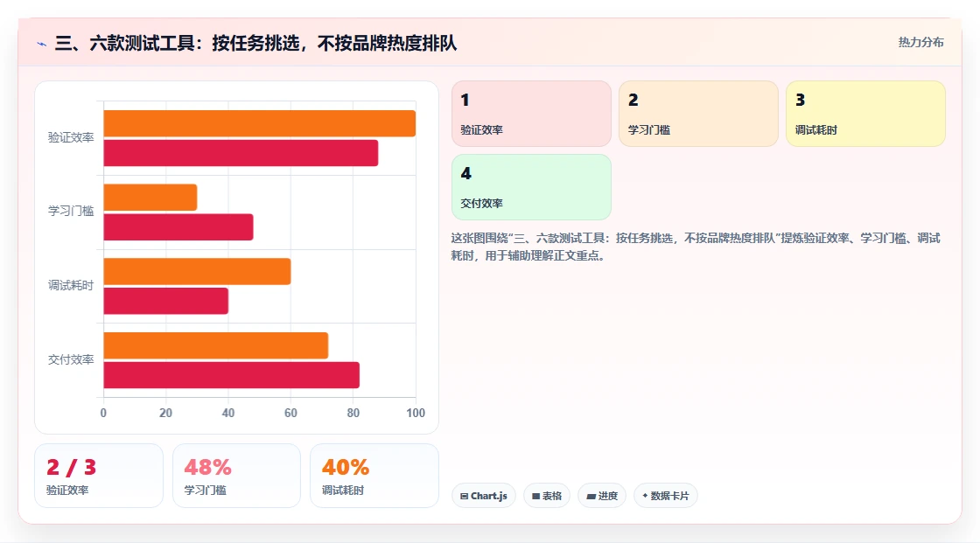Click the orange 交付效率 bar

coord(215,345)
